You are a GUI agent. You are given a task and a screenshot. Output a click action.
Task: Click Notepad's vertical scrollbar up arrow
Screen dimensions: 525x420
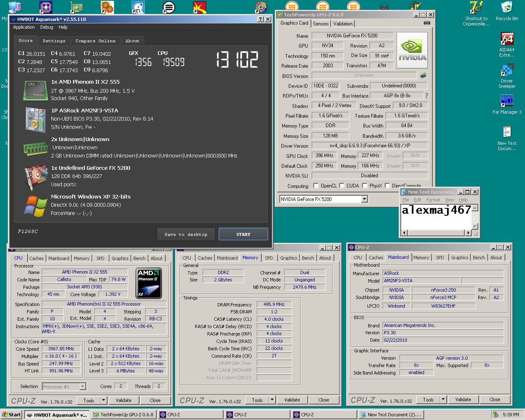[x=475, y=208]
